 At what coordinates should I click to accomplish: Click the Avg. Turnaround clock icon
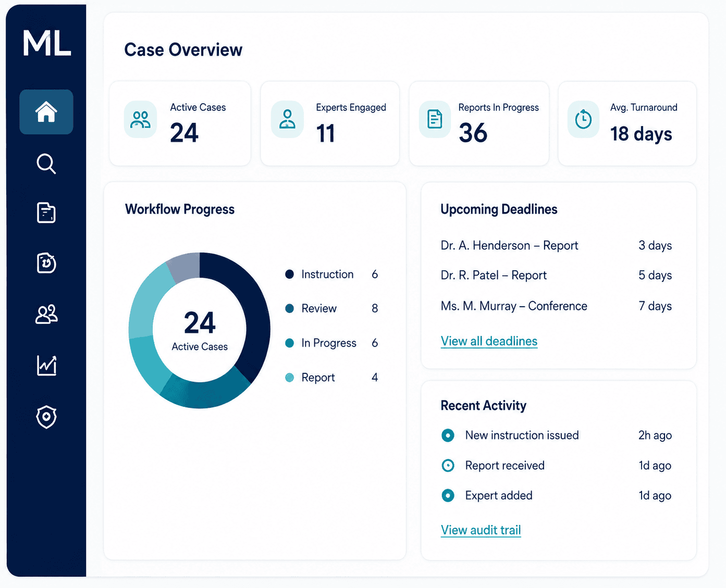(583, 119)
